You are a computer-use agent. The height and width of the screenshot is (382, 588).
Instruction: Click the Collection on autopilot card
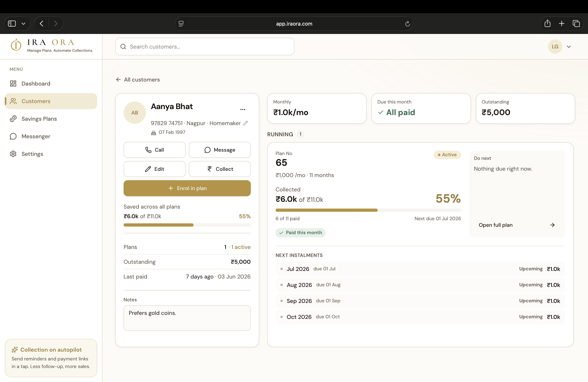click(51, 358)
